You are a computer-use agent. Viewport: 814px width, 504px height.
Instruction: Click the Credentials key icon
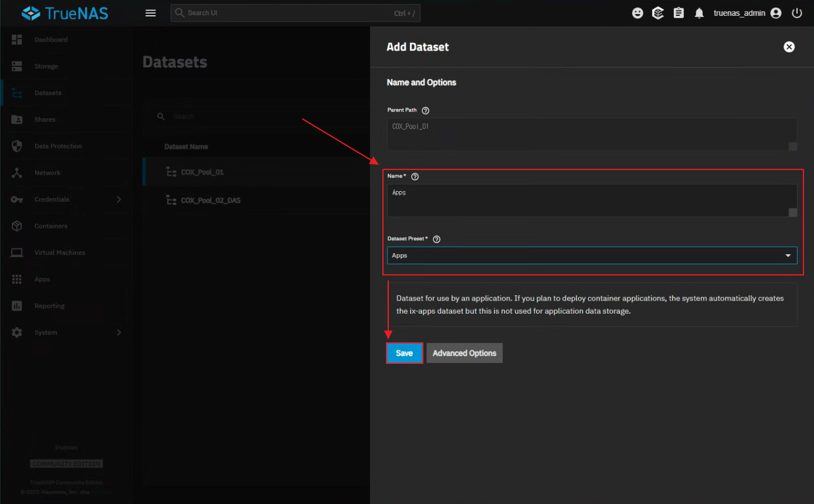pos(16,199)
